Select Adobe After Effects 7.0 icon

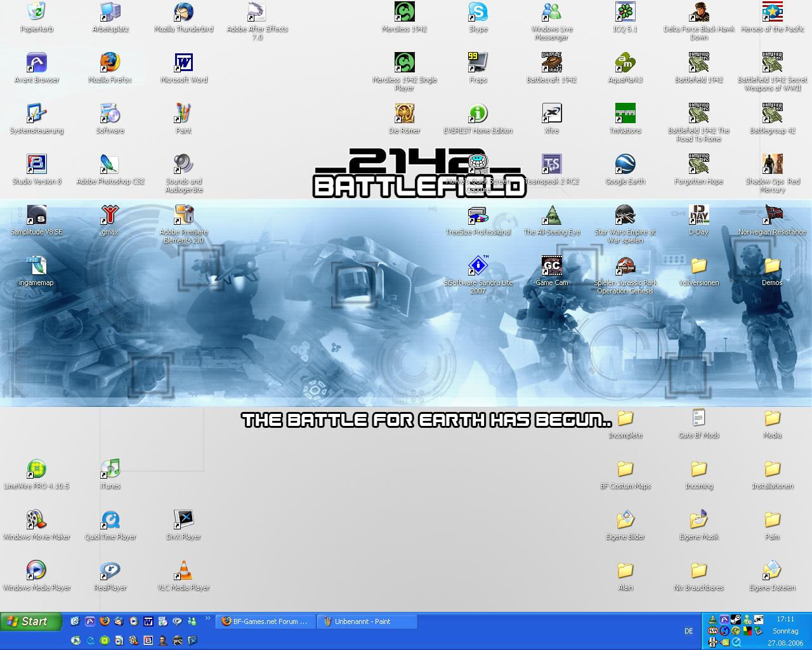click(258, 11)
